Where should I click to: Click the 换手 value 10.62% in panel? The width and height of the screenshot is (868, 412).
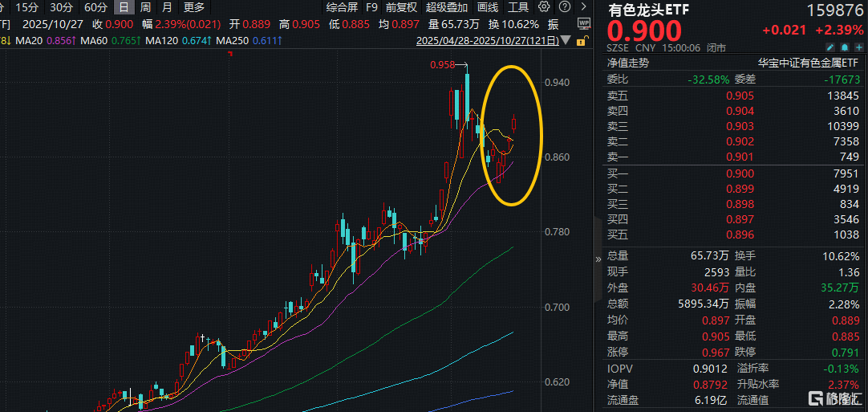pos(840,256)
